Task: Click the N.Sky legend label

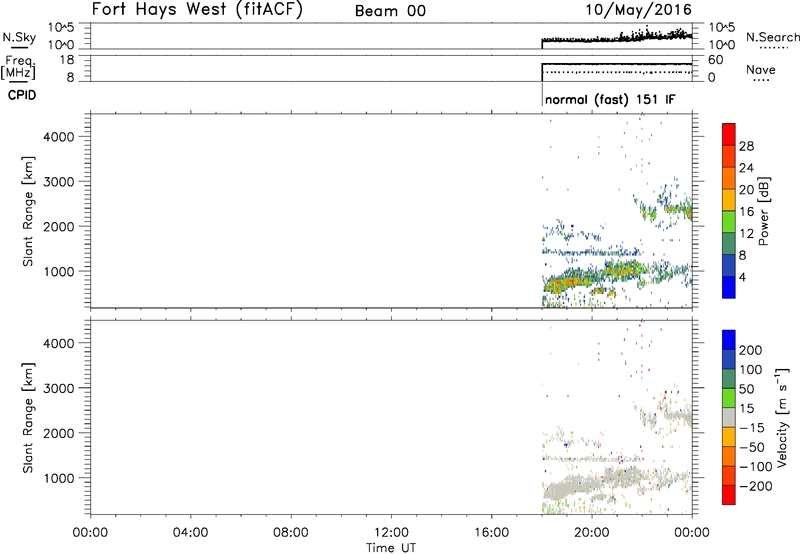Action: [x=19, y=37]
